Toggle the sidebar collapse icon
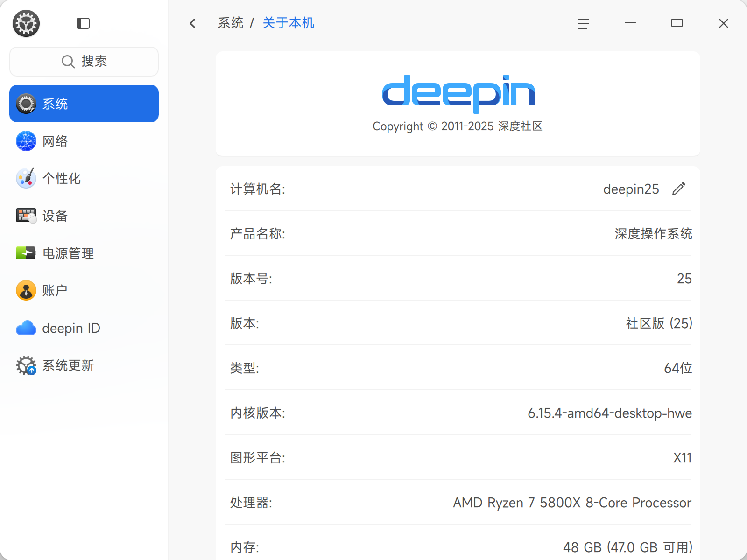 83,23
